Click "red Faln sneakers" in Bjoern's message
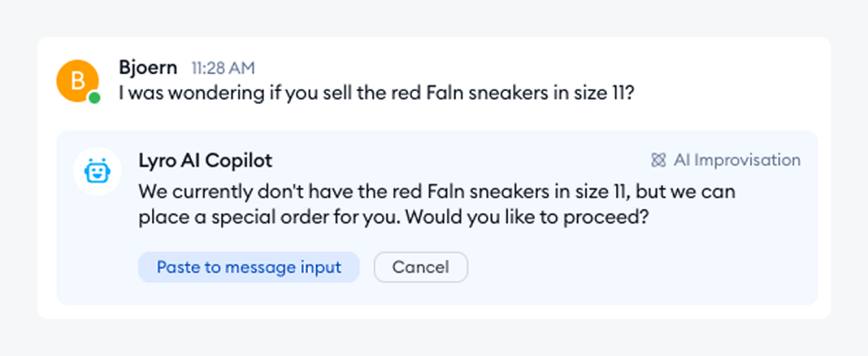868x356 pixels. 451,95
